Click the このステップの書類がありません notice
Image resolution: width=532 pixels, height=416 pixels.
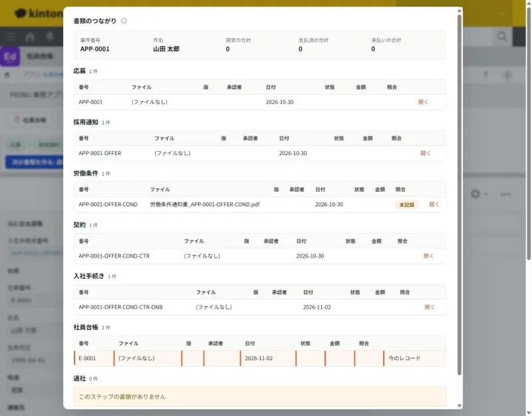click(259, 397)
